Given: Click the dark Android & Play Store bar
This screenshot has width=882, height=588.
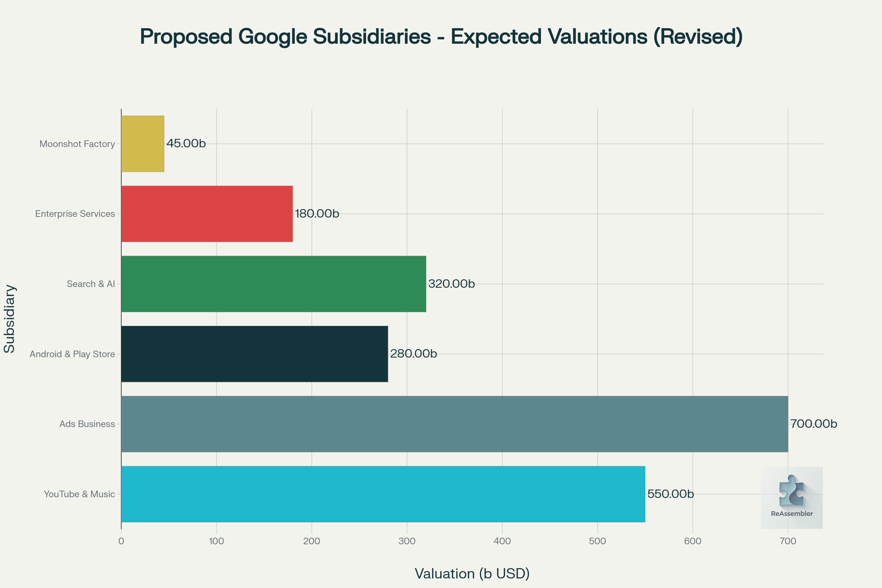Looking at the screenshot, I should pyautogui.click(x=254, y=354).
